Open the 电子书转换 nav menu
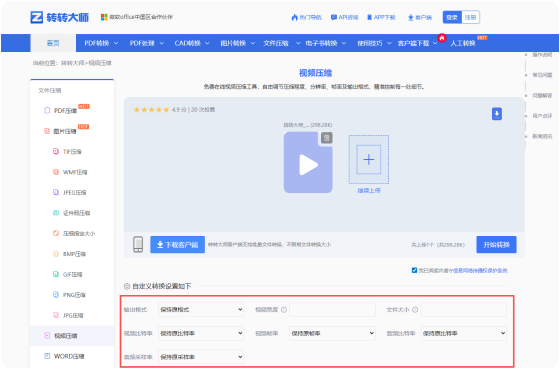The height and width of the screenshot is (369, 560). point(326,43)
